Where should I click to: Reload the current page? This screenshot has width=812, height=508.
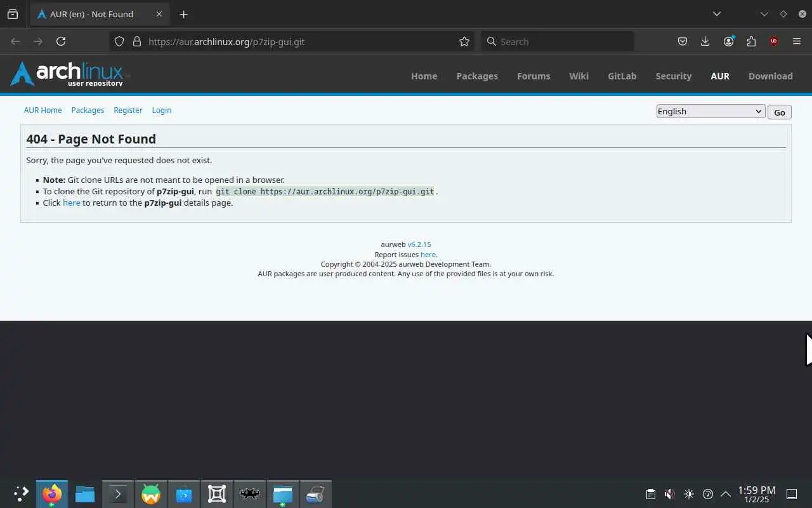point(61,41)
